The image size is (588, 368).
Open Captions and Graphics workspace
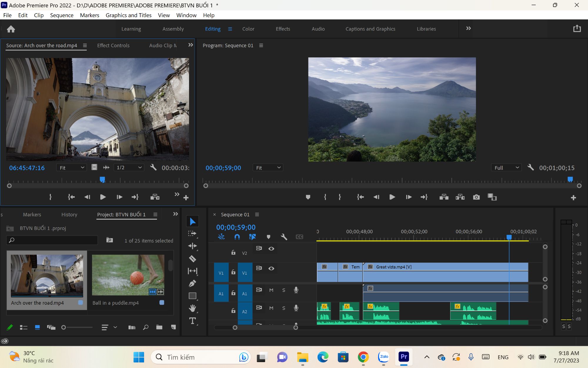[x=370, y=29]
